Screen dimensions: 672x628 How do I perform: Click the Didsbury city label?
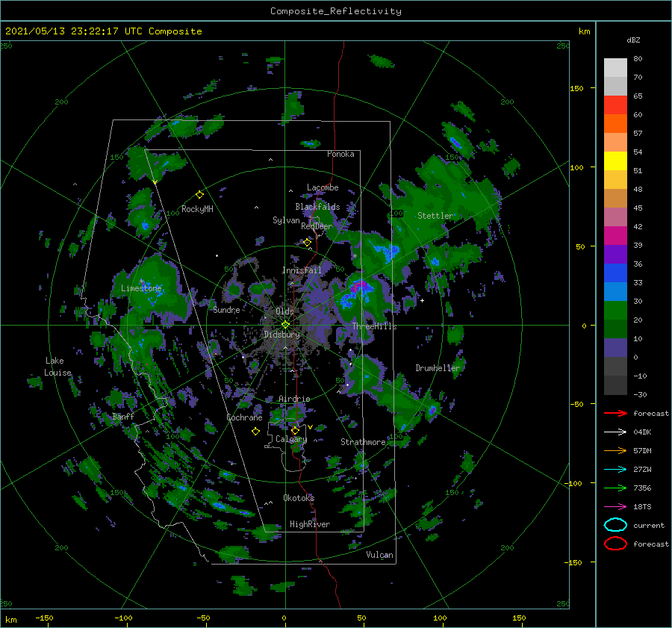282,335
